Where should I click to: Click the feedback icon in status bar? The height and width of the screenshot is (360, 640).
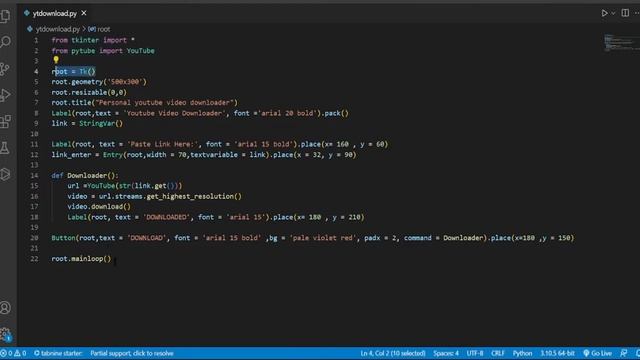click(624, 353)
